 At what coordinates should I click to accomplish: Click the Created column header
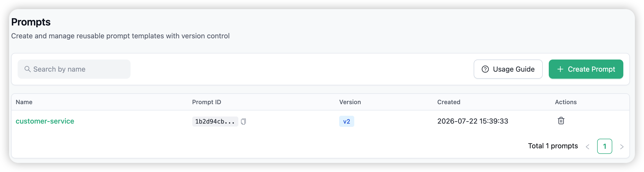[448, 102]
